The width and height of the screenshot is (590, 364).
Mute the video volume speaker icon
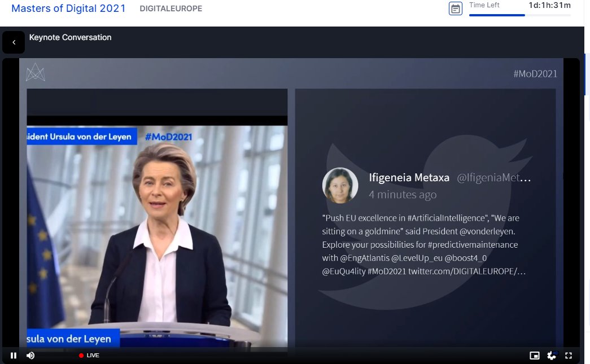(30, 356)
